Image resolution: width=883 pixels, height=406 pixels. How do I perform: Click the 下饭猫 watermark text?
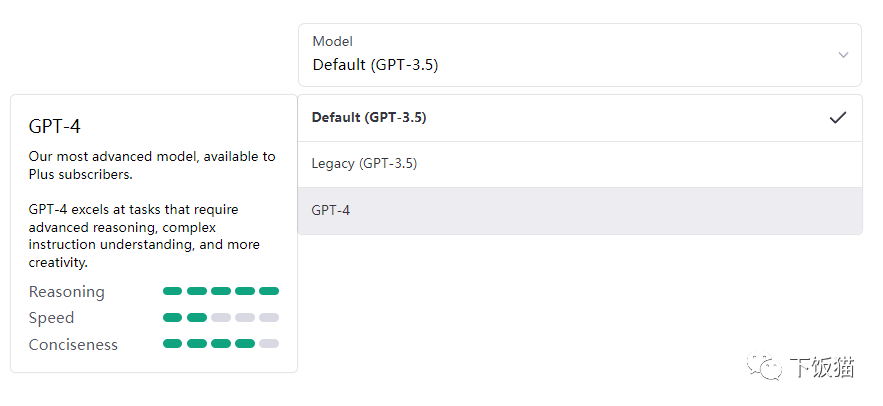(x=822, y=368)
